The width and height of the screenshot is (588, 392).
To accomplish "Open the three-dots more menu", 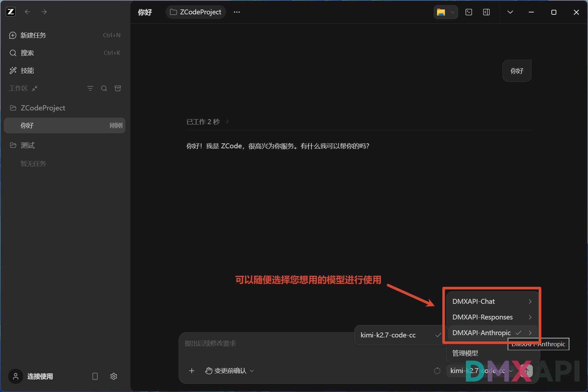I will pos(237,12).
